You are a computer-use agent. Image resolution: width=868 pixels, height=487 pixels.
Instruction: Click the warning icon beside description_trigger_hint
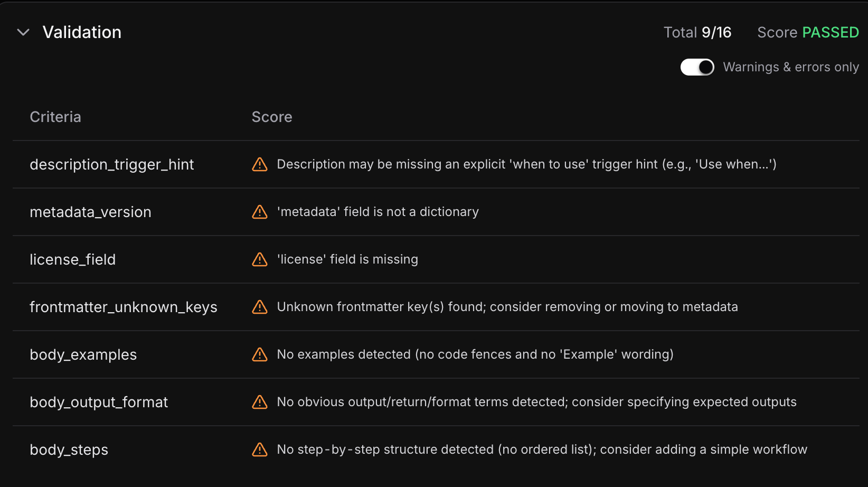259,164
